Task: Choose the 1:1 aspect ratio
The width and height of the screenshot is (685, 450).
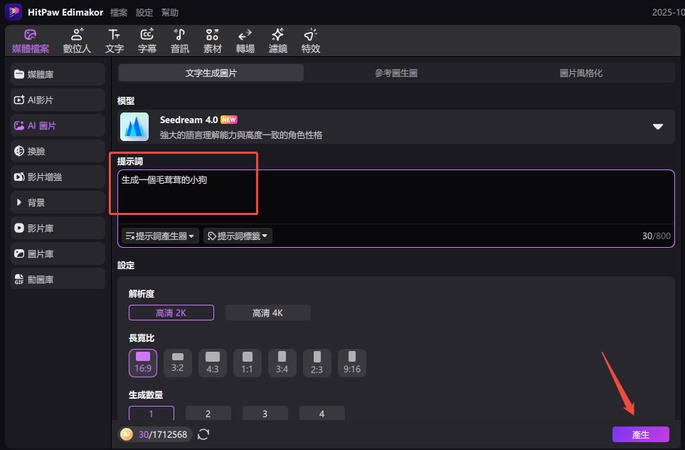Action: pyautogui.click(x=247, y=362)
